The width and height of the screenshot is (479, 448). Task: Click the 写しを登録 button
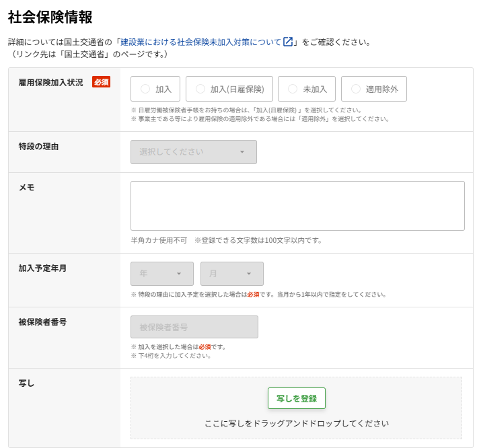296,398
